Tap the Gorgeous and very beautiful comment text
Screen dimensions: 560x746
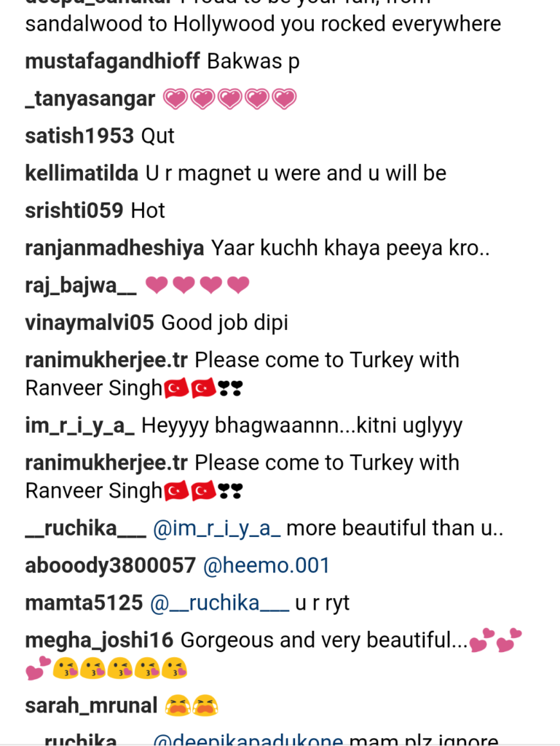324,640
